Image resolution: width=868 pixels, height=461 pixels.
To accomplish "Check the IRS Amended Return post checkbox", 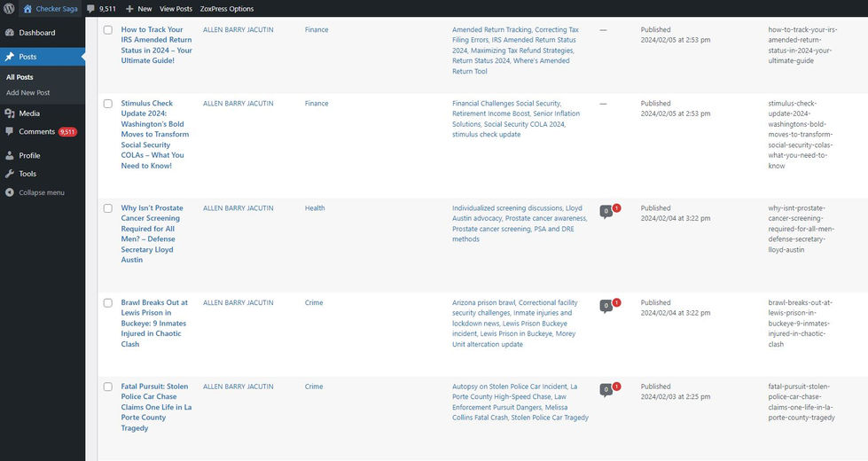I will pos(108,30).
